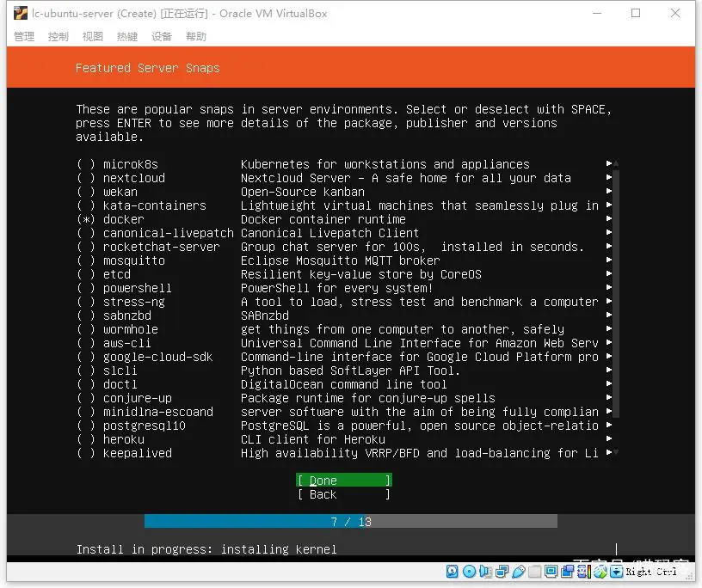Expand details arrow for google-cloud-sdk row
The width and height of the screenshot is (702, 588).
(x=609, y=356)
